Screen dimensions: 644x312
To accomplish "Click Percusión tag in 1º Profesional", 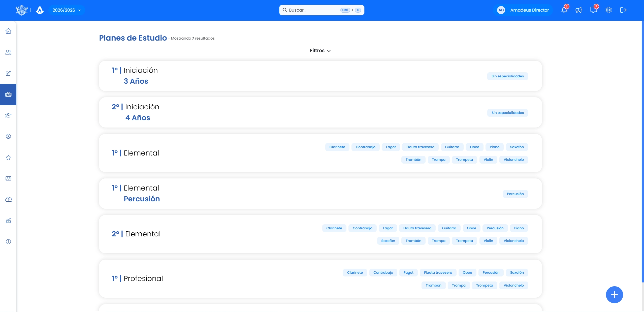I will coord(491,272).
